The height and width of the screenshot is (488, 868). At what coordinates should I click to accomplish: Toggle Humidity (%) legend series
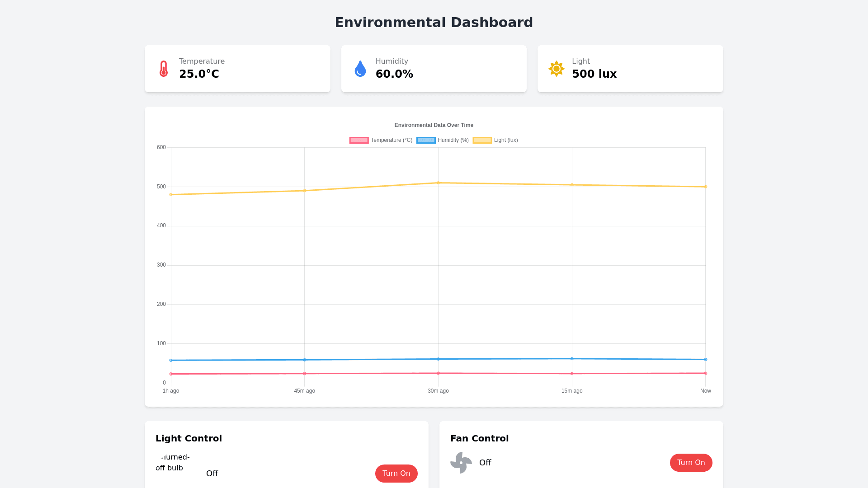[453, 141]
